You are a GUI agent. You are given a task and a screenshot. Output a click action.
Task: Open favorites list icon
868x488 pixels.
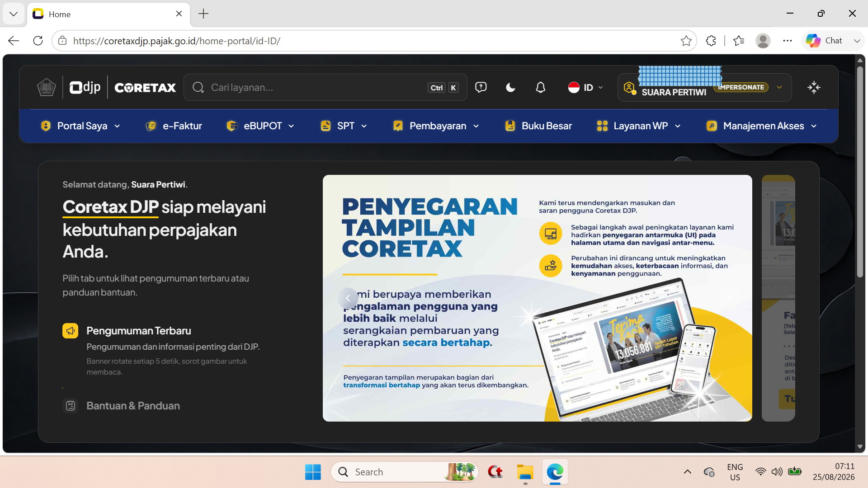pyautogui.click(x=739, y=41)
